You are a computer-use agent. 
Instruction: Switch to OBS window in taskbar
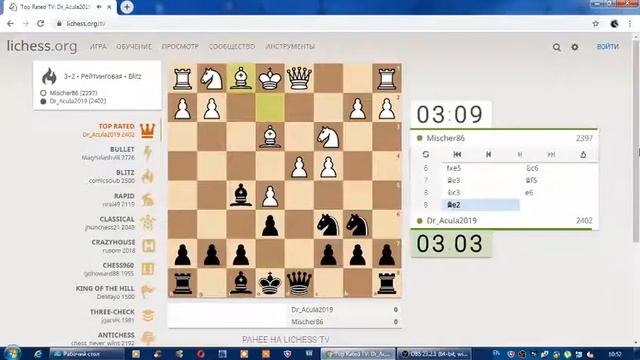point(434,354)
